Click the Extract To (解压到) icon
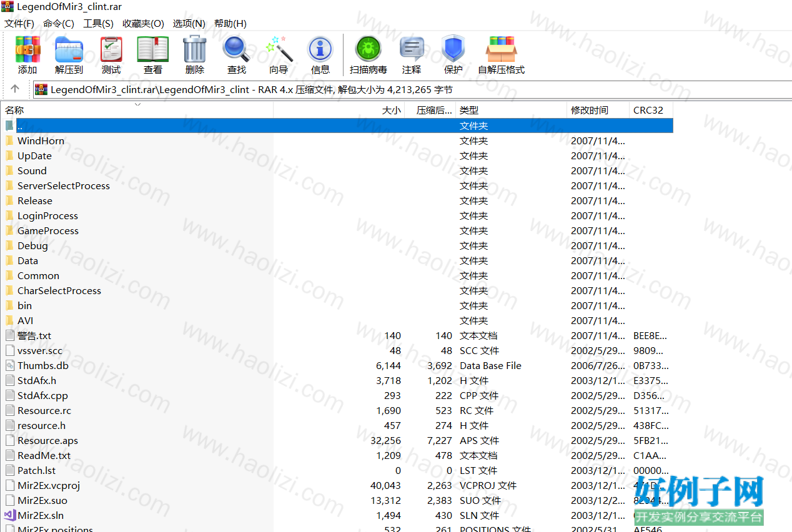Screen dimensions: 792x532 pos(69,49)
